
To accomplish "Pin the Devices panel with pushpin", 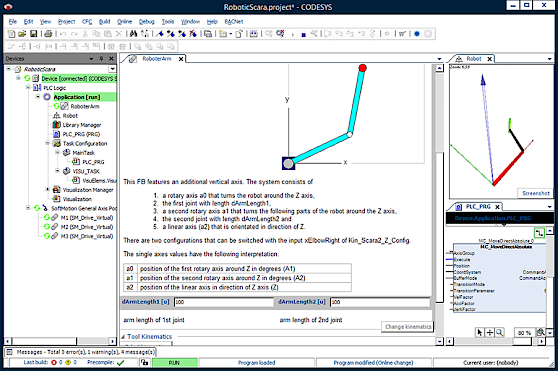I will 101,59.
